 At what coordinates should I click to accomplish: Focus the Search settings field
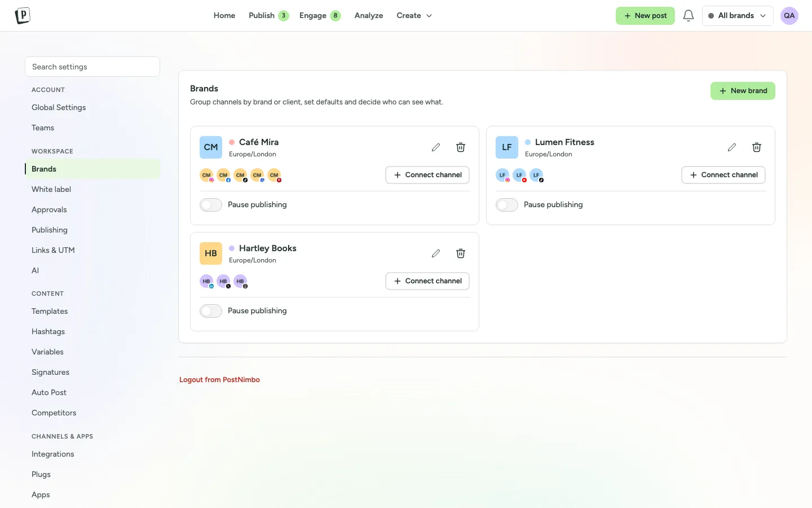[x=92, y=67]
